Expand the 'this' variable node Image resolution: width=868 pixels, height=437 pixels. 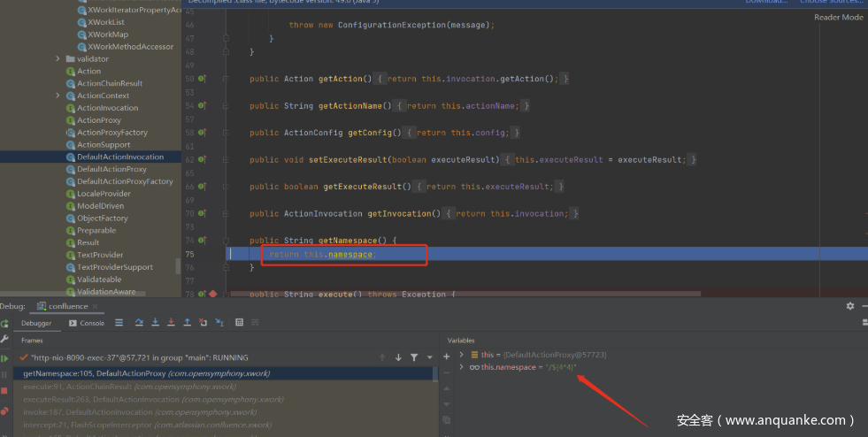461,355
